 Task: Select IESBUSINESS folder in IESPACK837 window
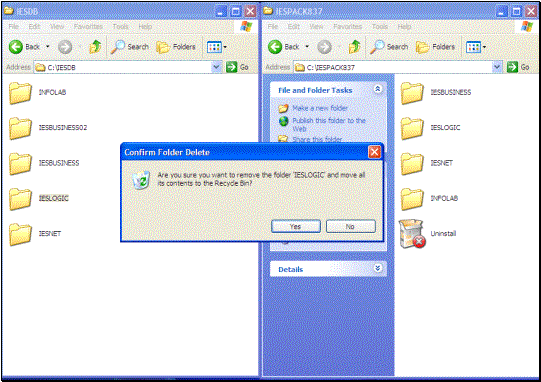pos(435,93)
